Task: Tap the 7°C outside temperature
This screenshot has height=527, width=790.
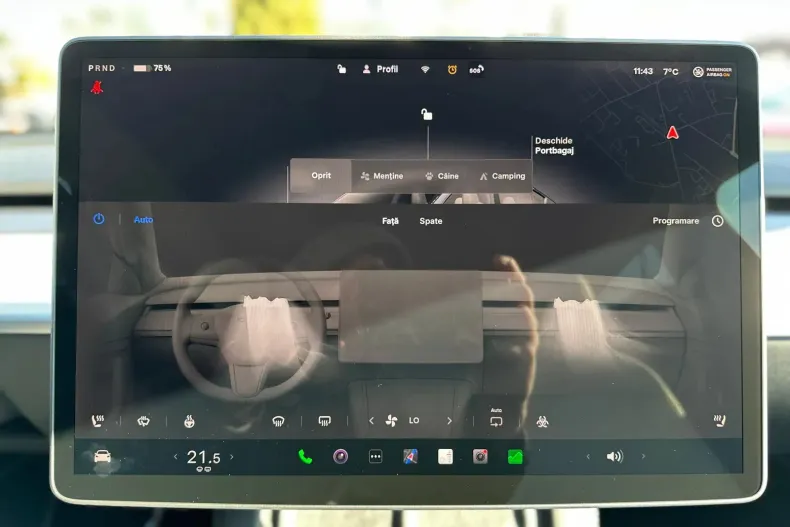Action: point(670,72)
